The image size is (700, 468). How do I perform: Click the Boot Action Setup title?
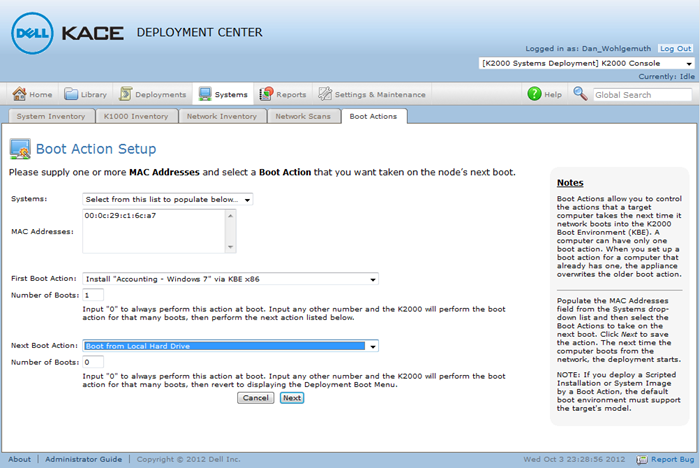96,149
